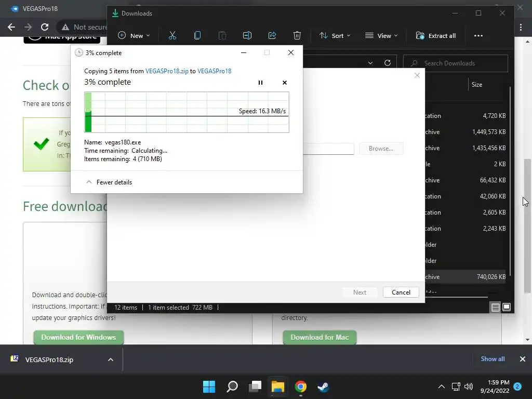This screenshot has width=532, height=399.
Task: Open VEGASPro18.zip from downloads bar
Action: 49,360
